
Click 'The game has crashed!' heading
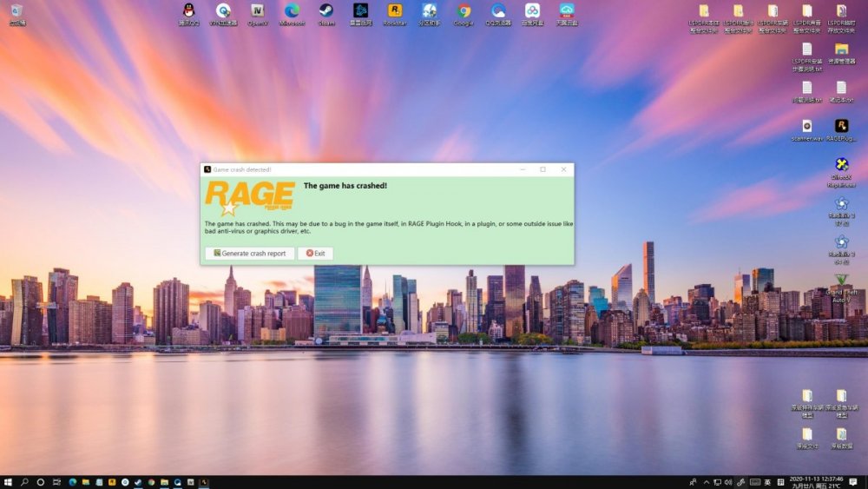pos(345,186)
